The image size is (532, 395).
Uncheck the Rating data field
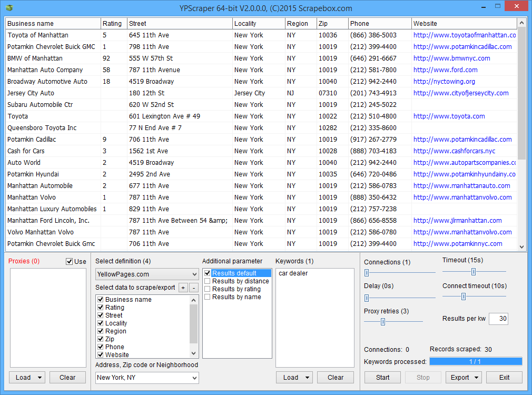(100, 308)
